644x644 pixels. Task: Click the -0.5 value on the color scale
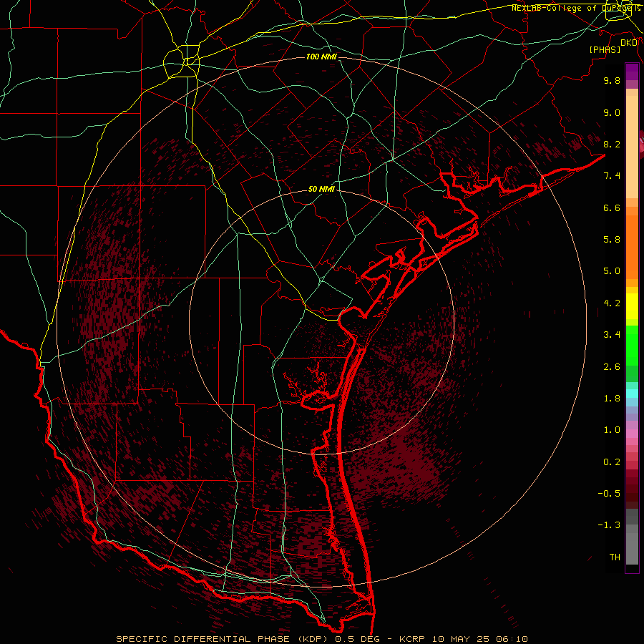pyautogui.click(x=609, y=494)
